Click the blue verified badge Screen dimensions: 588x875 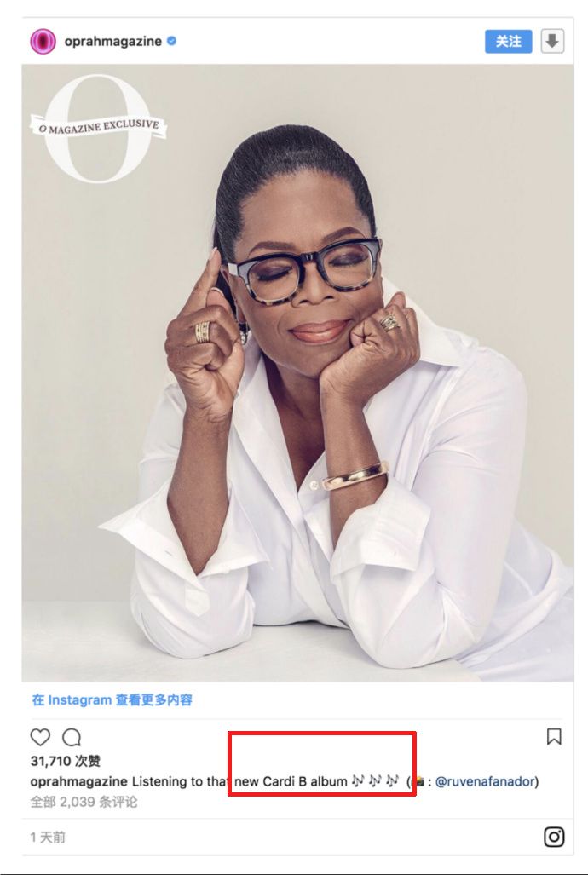tap(172, 41)
